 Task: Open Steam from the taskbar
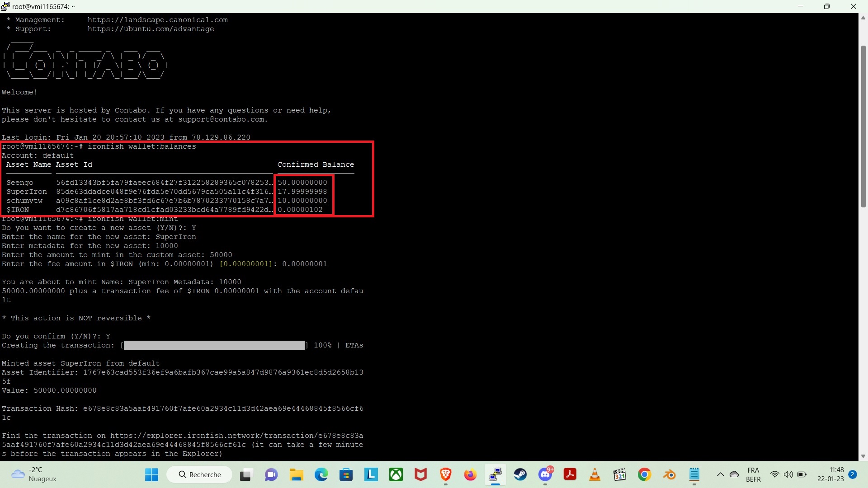coord(521,474)
